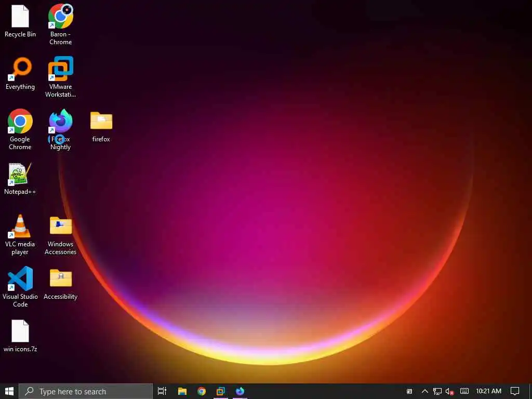The height and width of the screenshot is (399, 532).
Task: Select the Recycle Bin desktop icon
Action: pyautogui.click(x=20, y=21)
